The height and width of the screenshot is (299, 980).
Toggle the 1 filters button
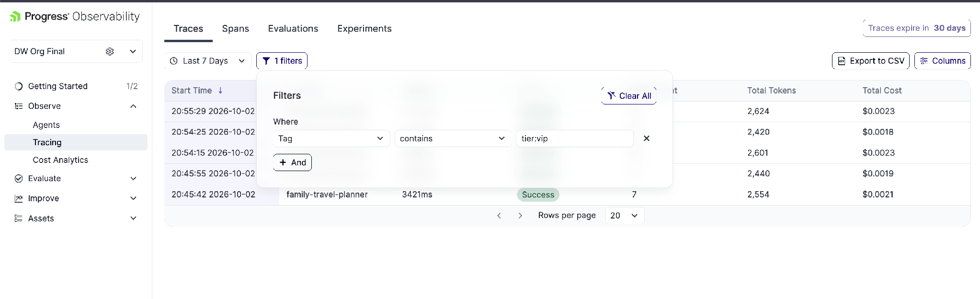[x=282, y=61]
